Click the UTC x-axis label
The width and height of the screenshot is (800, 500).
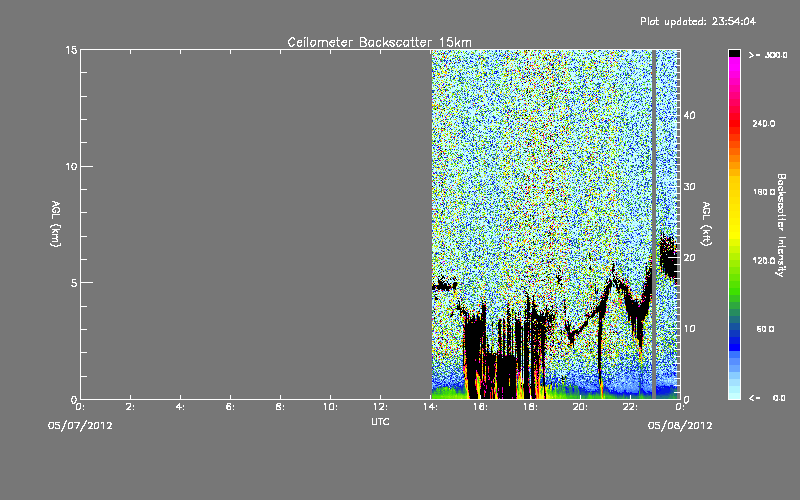coord(380,422)
